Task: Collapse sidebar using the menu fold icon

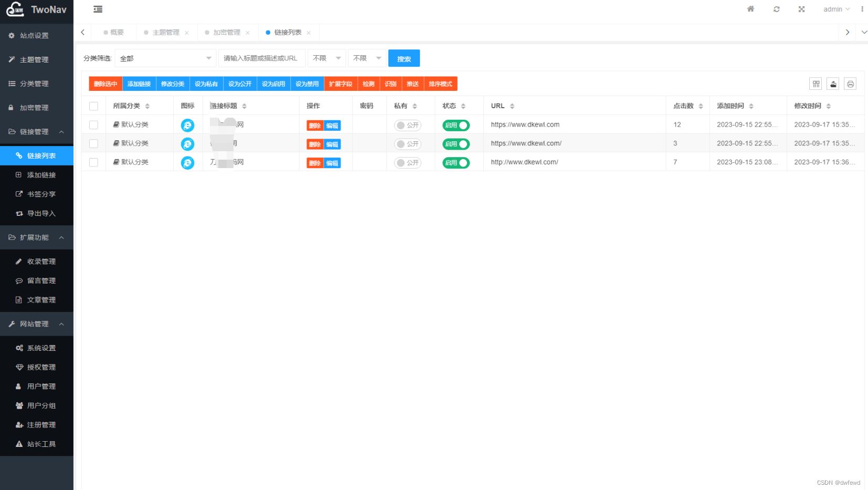Action: click(98, 9)
